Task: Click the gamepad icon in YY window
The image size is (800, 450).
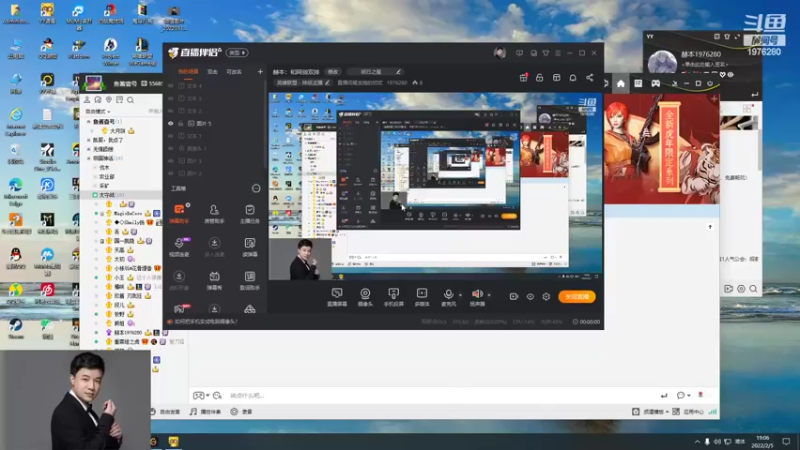Action: [656, 84]
